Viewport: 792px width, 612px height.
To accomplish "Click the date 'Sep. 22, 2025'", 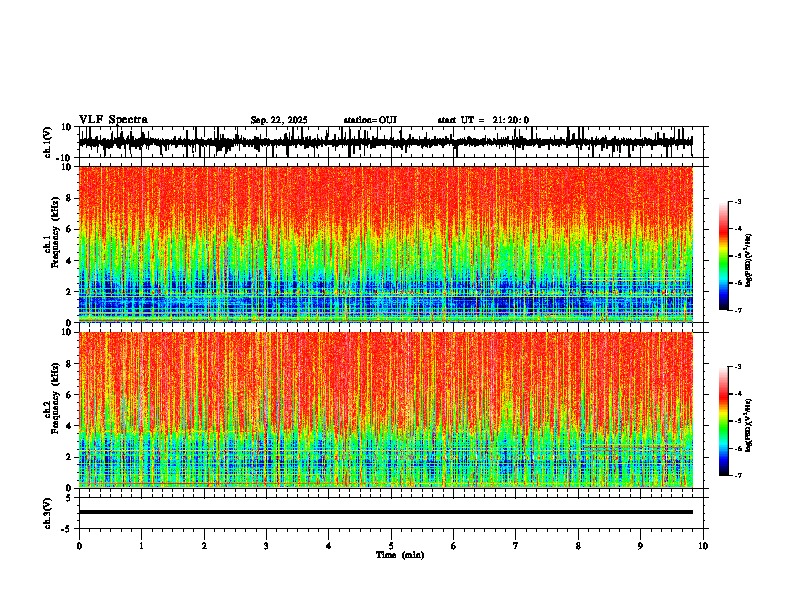I will point(279,120).
